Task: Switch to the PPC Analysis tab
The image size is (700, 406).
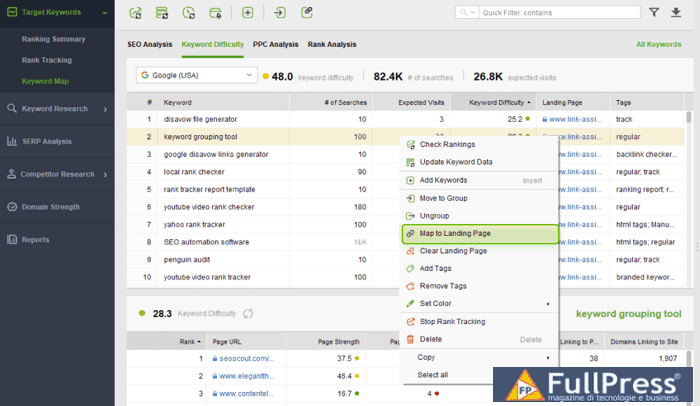Action: tap(275, 44)
